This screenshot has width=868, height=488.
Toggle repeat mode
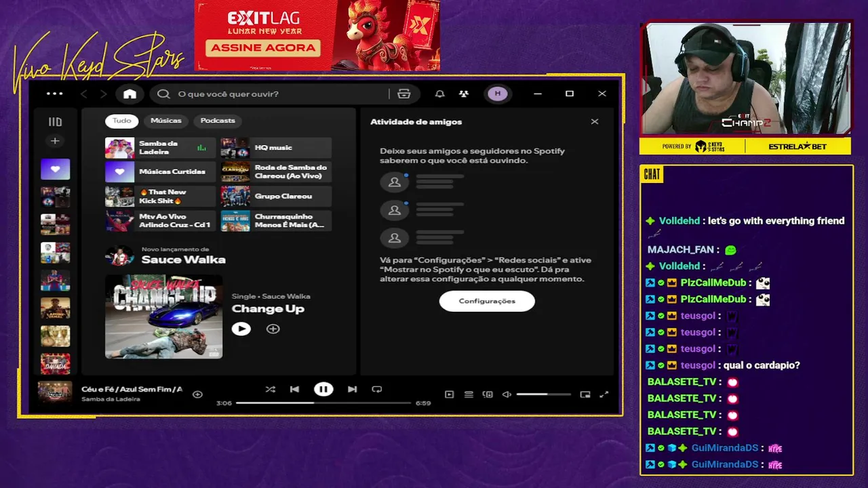(377, 389)
